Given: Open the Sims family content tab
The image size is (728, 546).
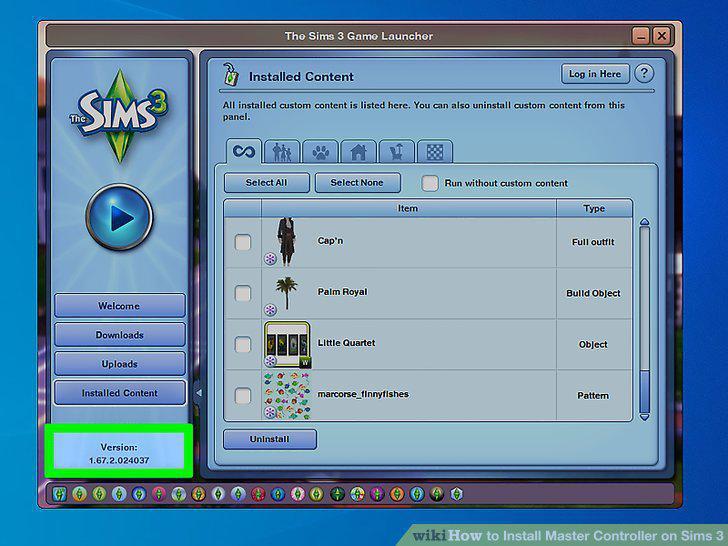Looking at the screenshot, I should pos(282,152).
